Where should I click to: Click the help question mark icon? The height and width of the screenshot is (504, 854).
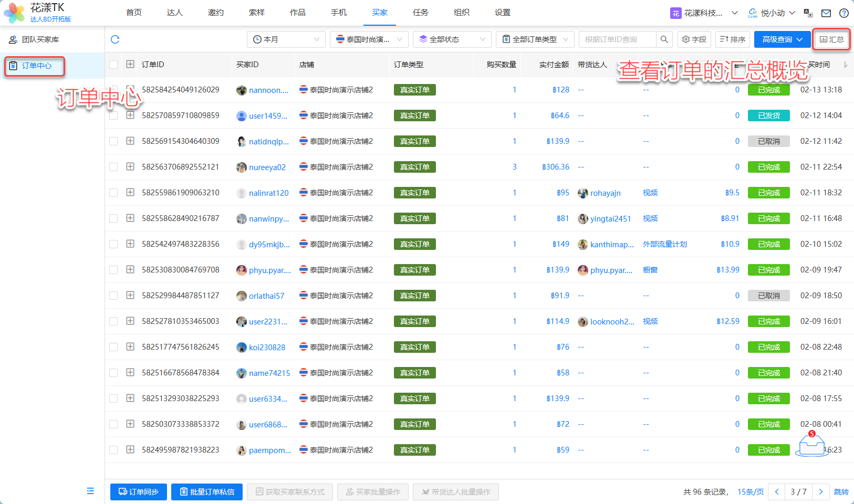[x=843, y=13]
